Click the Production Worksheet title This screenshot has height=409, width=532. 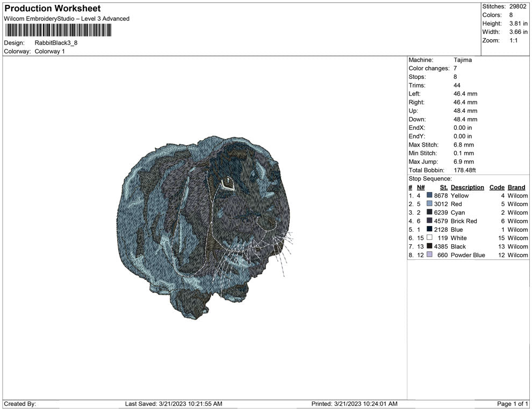tap(52, 9)
